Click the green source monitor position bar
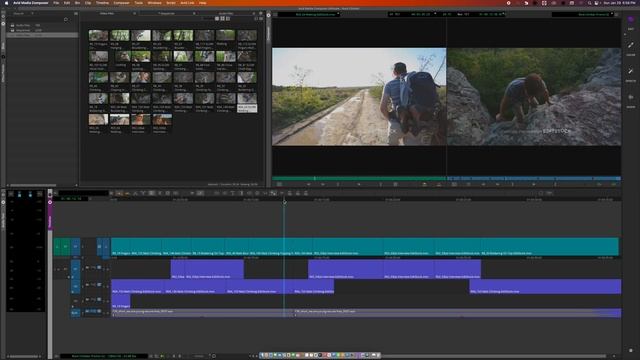The image size is (640, 360). click(359, 178)
